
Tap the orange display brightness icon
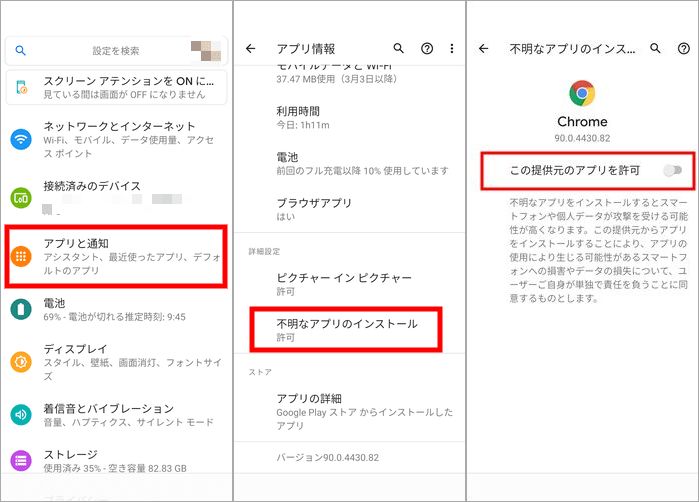click(21, 362)
